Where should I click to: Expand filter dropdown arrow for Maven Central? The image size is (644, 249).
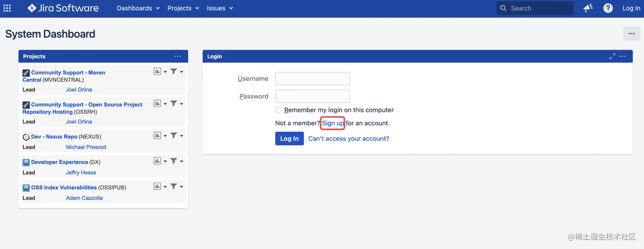click(x=181, y=72)
